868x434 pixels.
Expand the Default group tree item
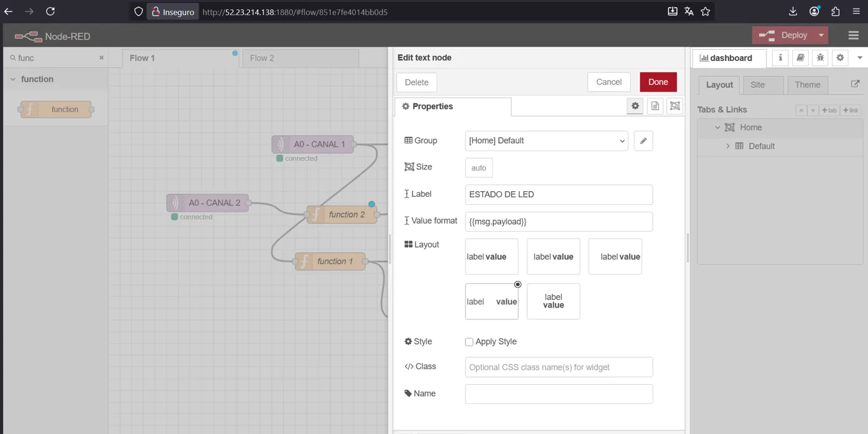point(728,146)
